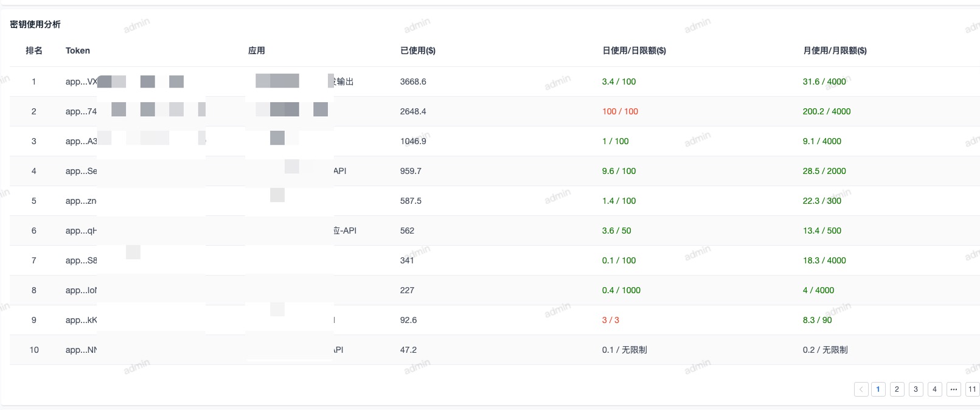The width and height of the screenshot is (980, 410).
Task: Click token app...VX in rank 1
Action: [81, 82]
